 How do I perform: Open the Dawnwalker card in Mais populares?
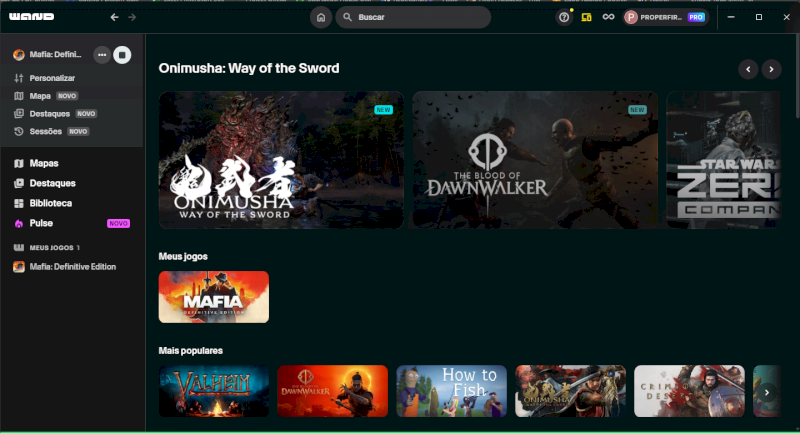coord(333,391)
